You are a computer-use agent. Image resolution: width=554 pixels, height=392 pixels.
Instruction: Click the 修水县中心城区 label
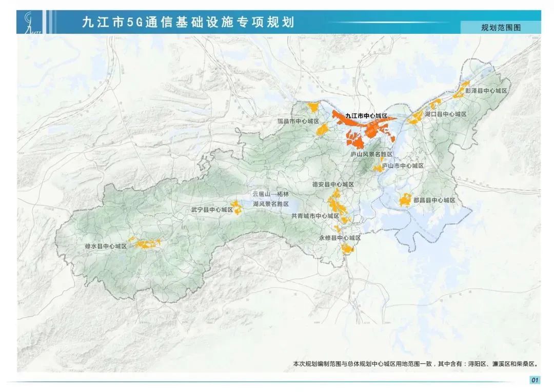click(x=106, y=246)
